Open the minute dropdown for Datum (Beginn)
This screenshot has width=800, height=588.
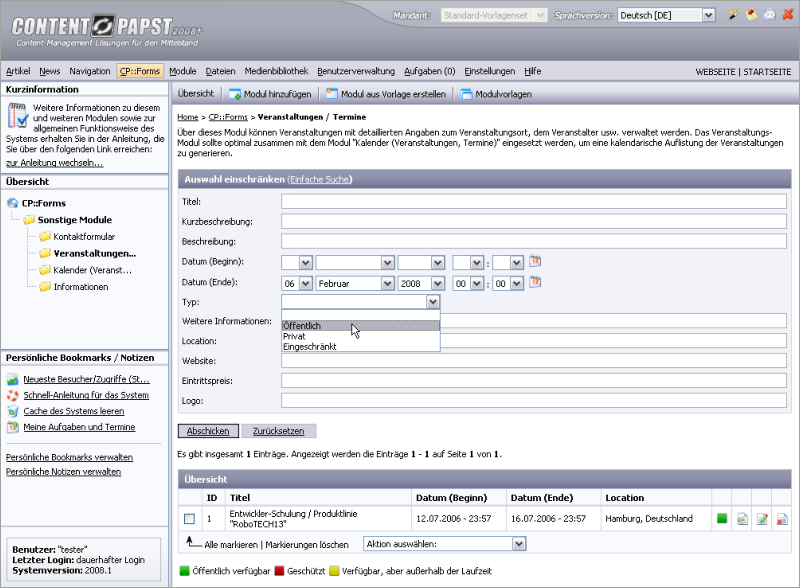click(x=508, y=262)
